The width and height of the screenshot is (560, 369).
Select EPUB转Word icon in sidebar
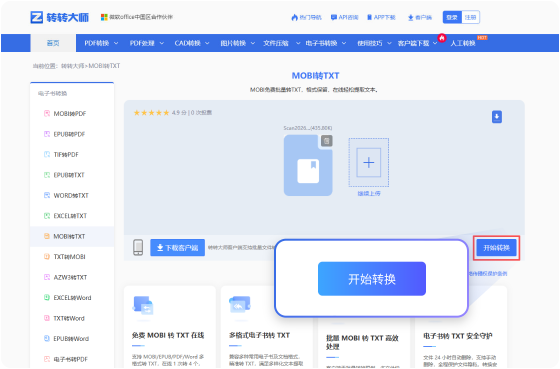[x=47, y=338]
